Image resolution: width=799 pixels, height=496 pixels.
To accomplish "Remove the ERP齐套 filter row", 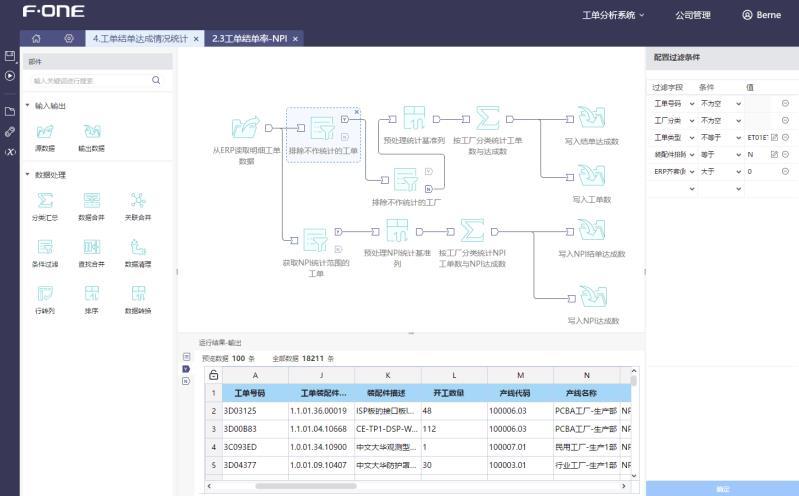I will [x=785, y=171].
